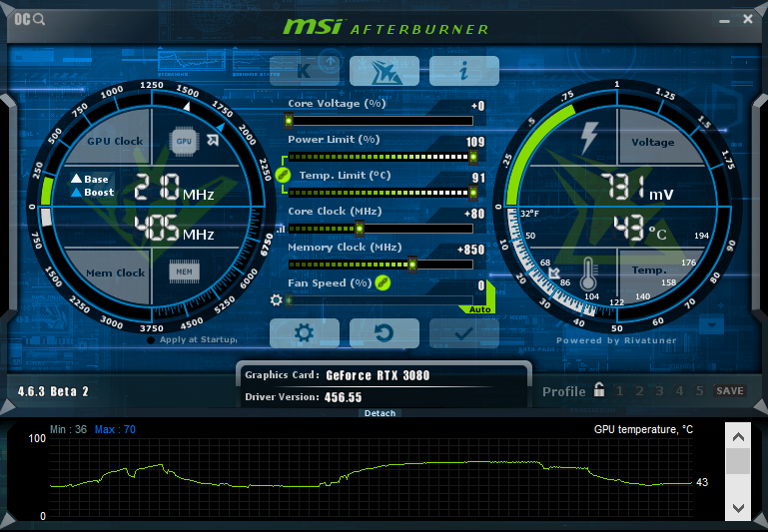Click the Fan Speed slider track
768x532 pixels.
(x=381, y=300)
